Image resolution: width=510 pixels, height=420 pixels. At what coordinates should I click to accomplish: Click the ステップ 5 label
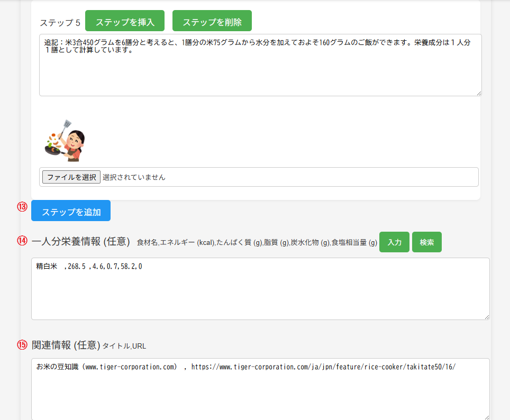(60, 22)
